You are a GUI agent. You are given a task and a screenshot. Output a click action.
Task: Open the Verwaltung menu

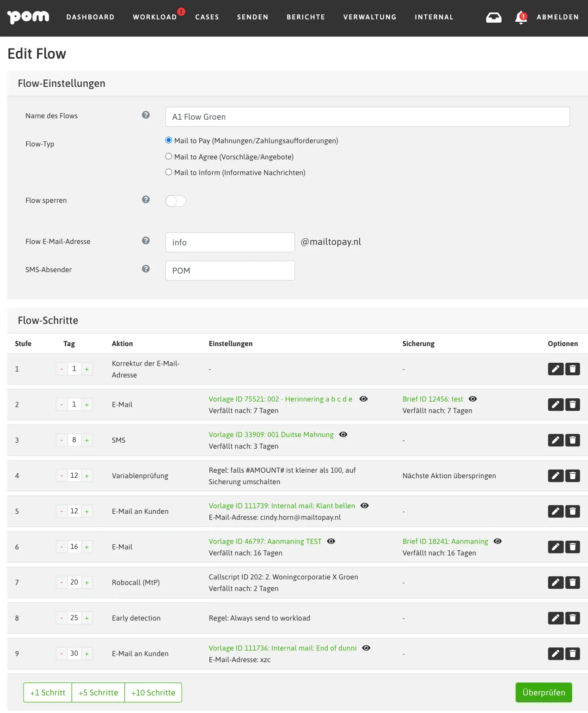370,17
